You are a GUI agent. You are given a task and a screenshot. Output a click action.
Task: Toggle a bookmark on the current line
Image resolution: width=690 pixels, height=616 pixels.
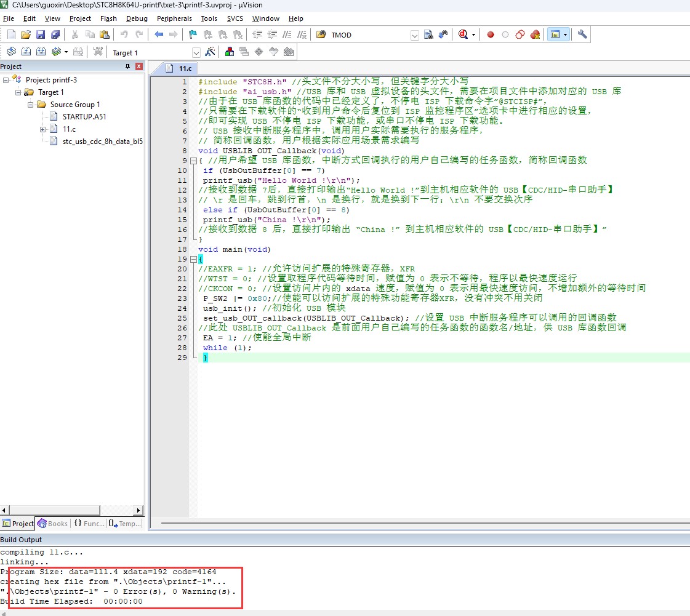193,34
